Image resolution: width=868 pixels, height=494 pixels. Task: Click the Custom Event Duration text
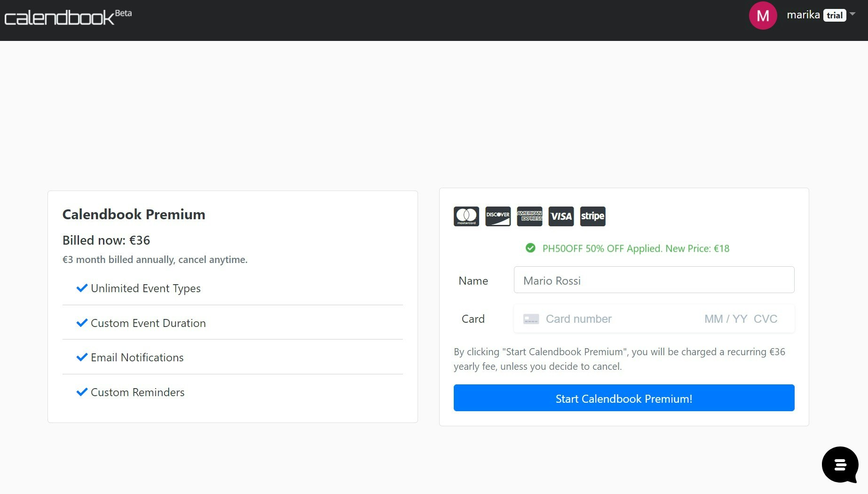pyautogui.click(x=148, y=323)
